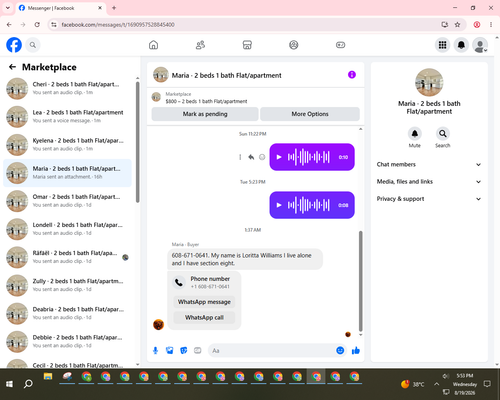Expand the Chat members section
This screenshot has width=500, height=400.
point(429,164)
